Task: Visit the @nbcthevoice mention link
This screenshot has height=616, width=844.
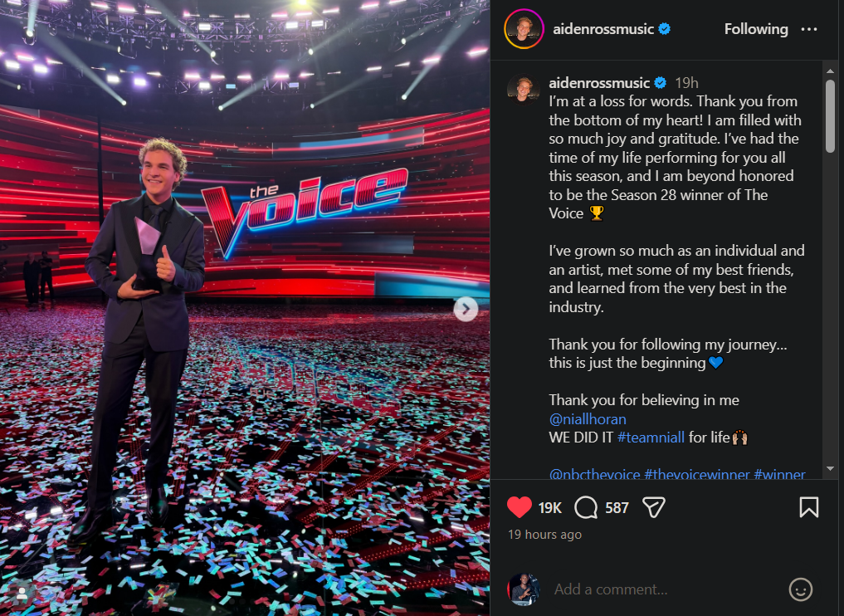Action: point(594,475)
